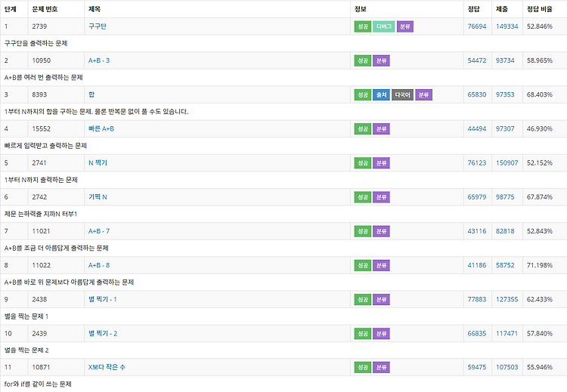Image resolution: width=567 pixels, height=392 pixels.
Task: Select the 71.198% ratio cell
Action: [544, 265]
